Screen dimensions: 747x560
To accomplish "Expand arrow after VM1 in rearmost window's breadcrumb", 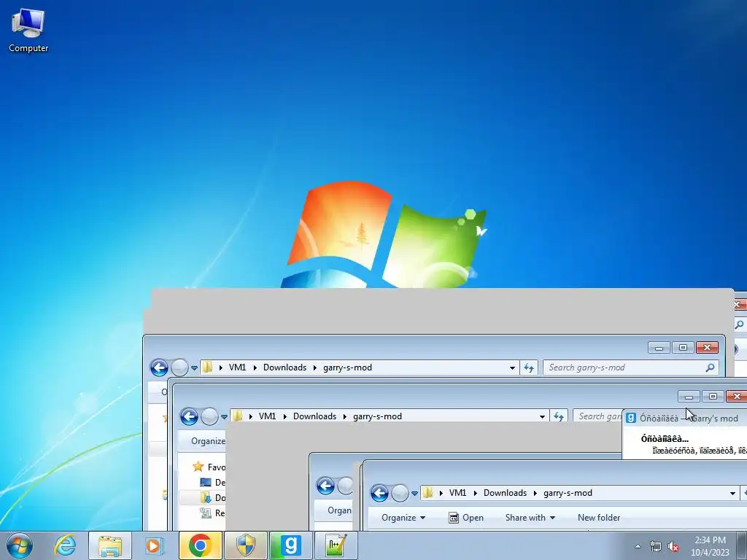I will coord(255,367).
